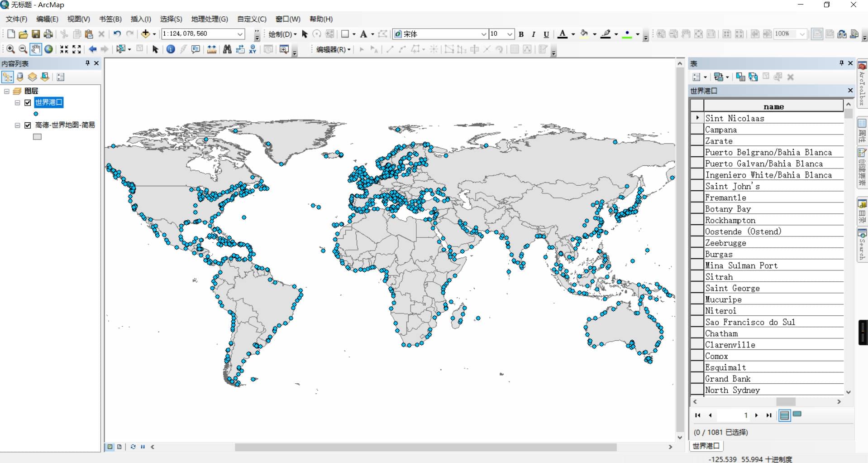Open the Measure ruler tool
Screen dimensions: 868x463
[211, 49]
